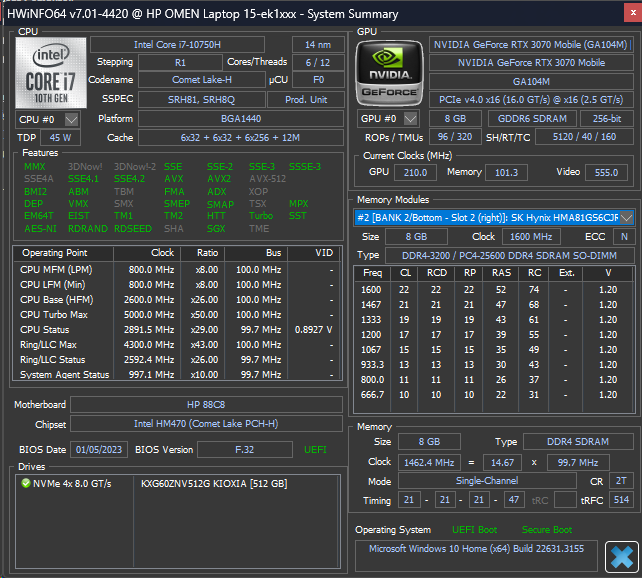Select the CPU Base (HFM) row

click(x=177, y=300)
